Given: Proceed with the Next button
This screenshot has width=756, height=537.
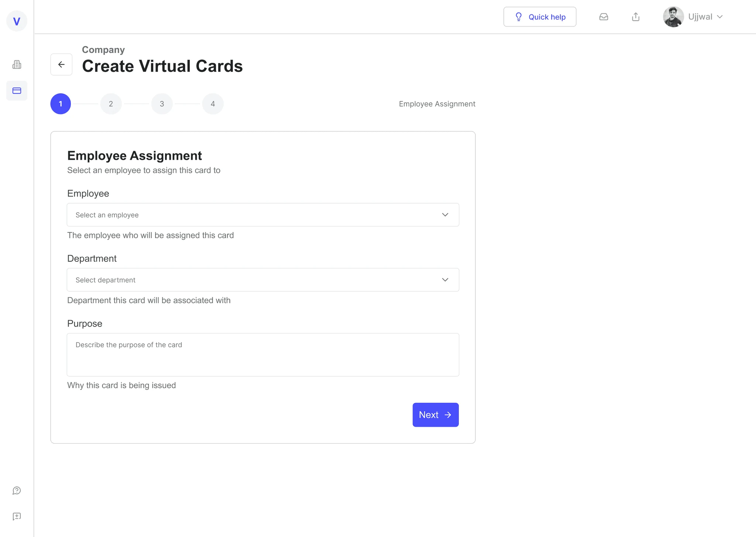Looking at the screenshot, I should [x=436, y=415].
